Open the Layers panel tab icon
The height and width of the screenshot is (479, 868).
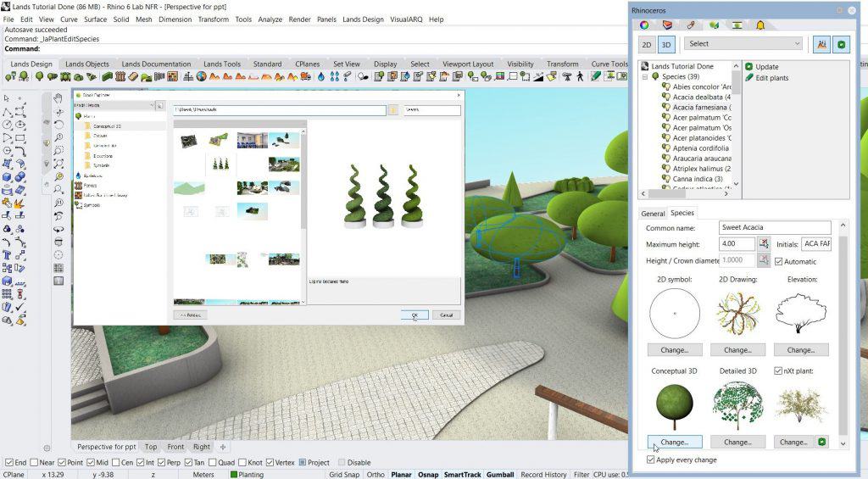click(668, 25)
